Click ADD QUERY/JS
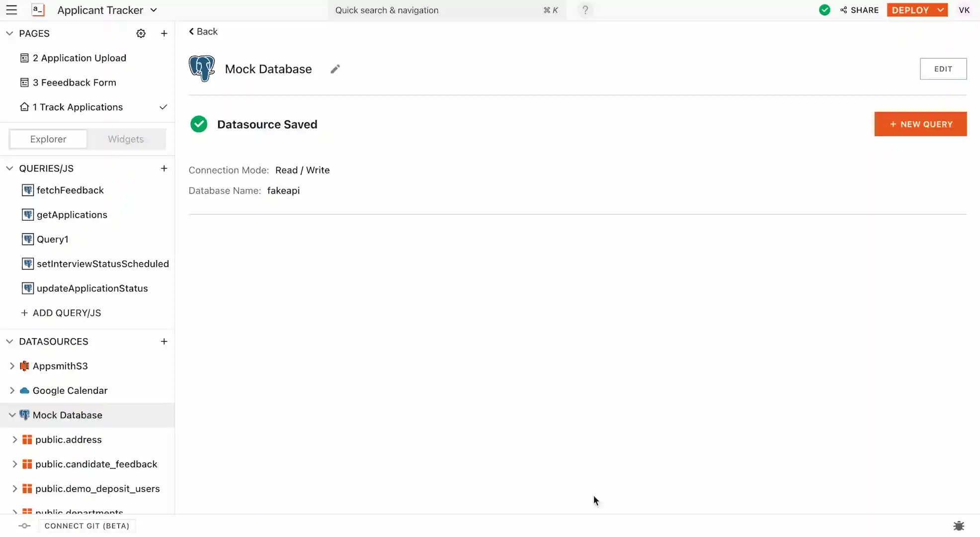The width and height of the screenshot is (980, 537). click(x=61, y=313)
